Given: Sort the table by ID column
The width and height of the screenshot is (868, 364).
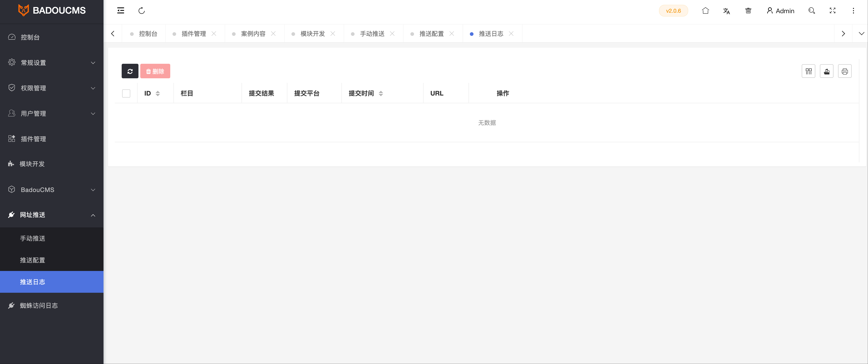Looking at the screenshot, I should pos(158,93).
